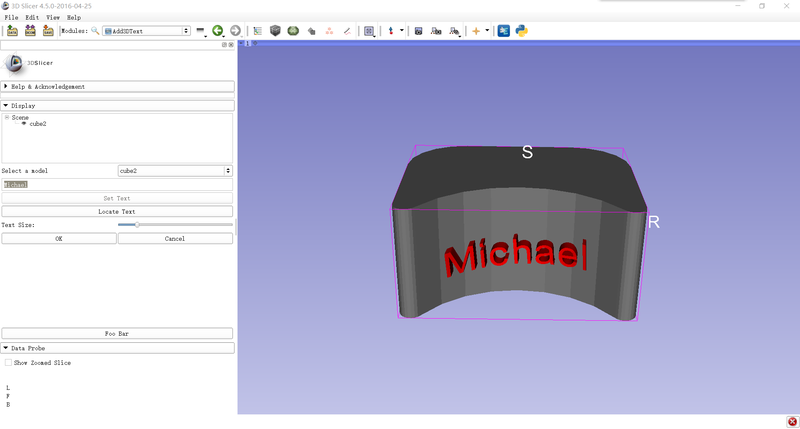
Task: Click the Locate Text button
Action: (x=117, y=212)
